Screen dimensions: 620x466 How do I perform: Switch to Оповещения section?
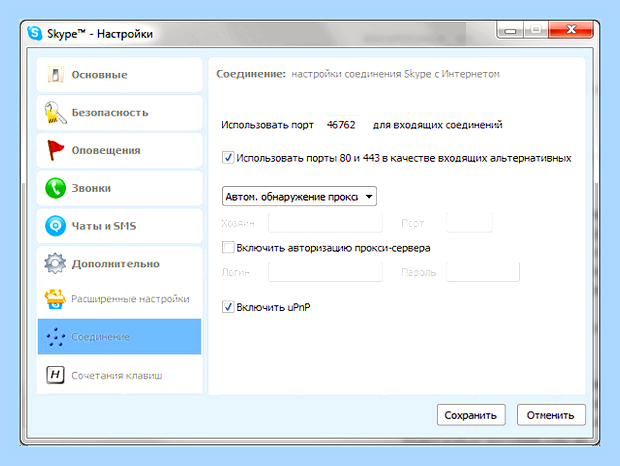coord(119,150)
